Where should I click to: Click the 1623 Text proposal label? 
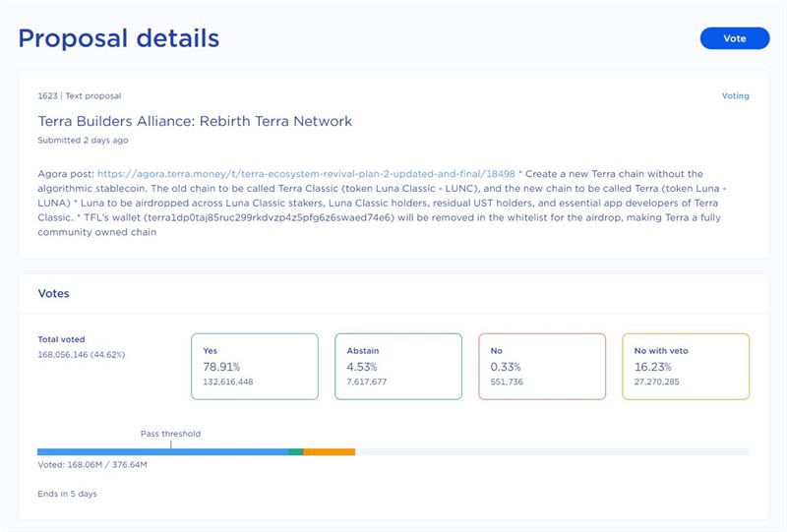(x=80, y=95)
